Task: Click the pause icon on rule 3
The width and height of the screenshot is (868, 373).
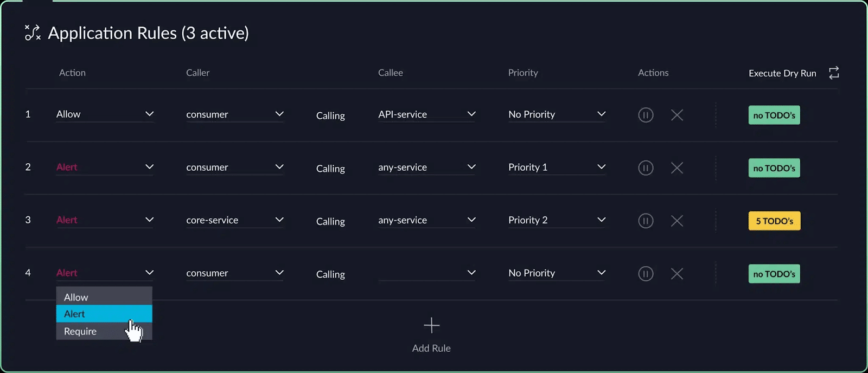Action: 646,221
